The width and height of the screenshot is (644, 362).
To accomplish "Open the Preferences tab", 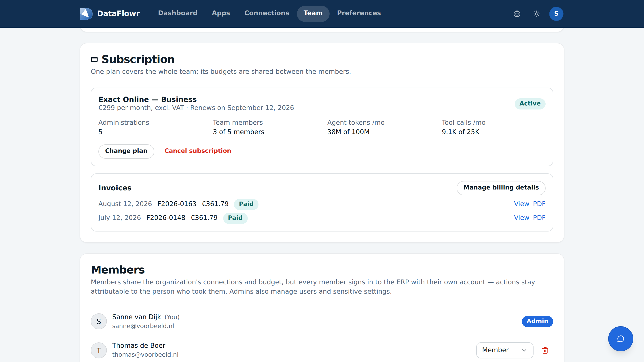I will pos(359,13).
